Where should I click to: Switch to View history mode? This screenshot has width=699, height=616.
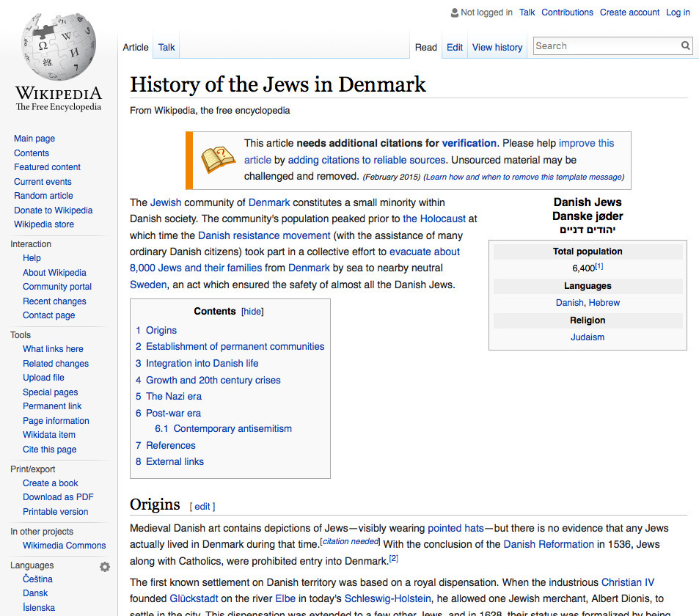point(497,47)
